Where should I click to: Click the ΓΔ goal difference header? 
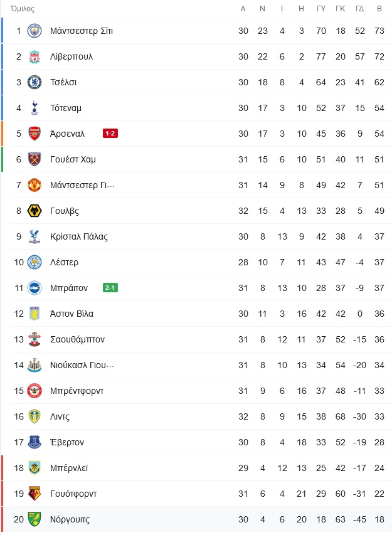coord(360,9)
